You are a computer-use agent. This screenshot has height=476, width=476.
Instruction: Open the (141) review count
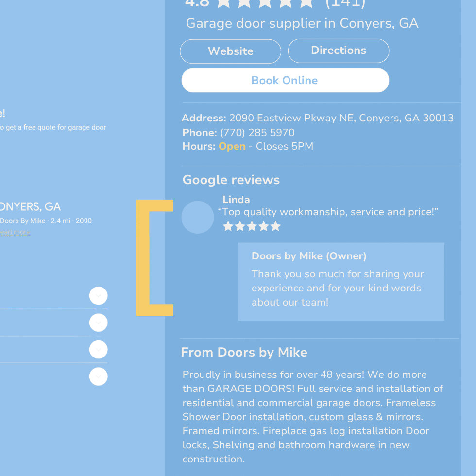pos(345,4)
